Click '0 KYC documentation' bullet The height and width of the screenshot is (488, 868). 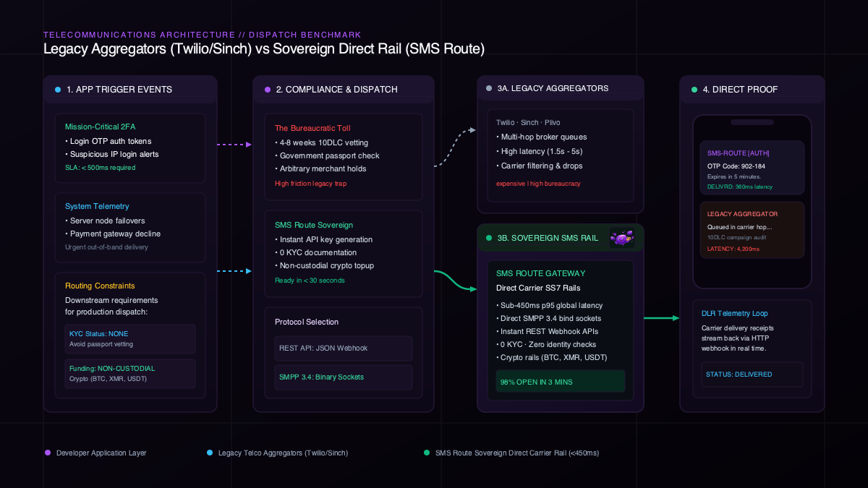pyautogui.click(x=315, y=252)
